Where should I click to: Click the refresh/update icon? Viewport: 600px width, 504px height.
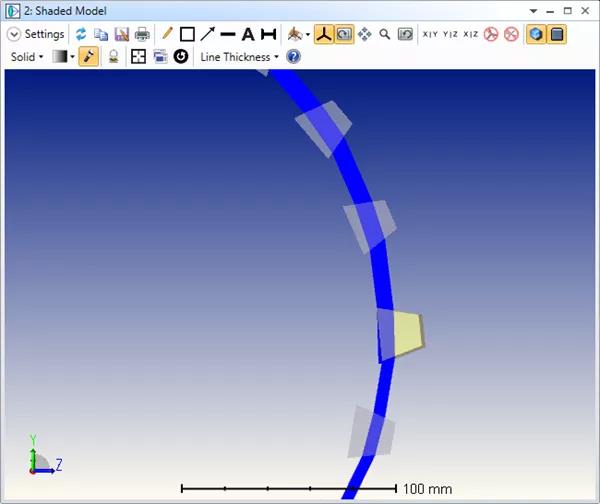pos(82,34)
